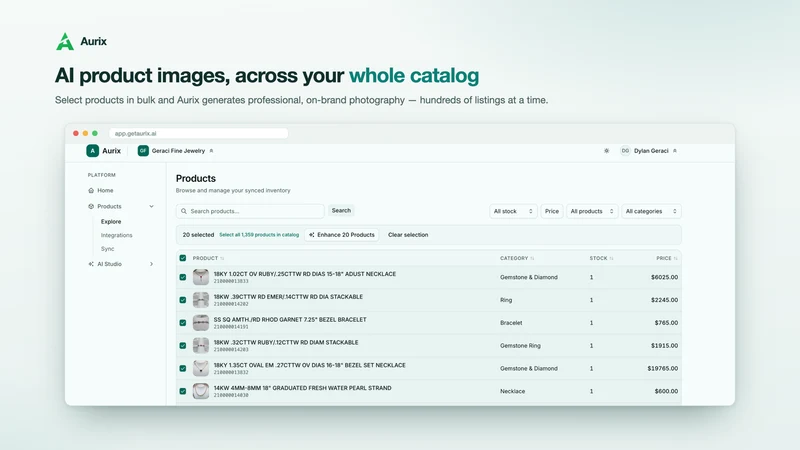Click the Search button
800x450 pixels.
point(341,210)
